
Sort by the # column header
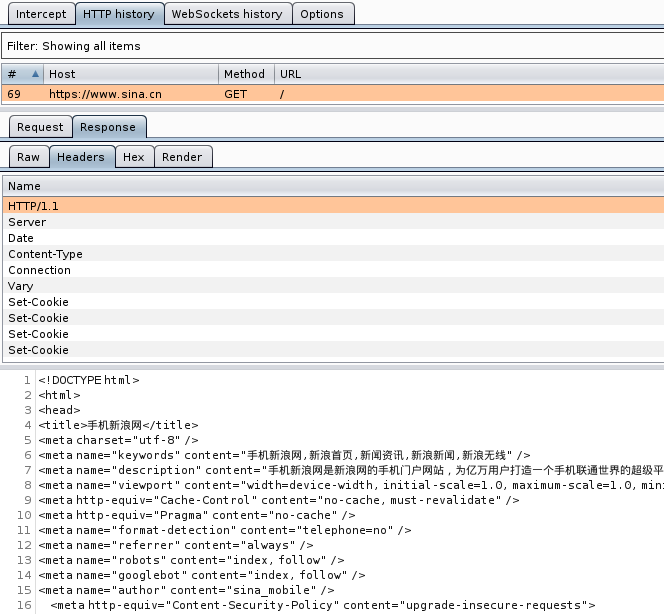23,74
